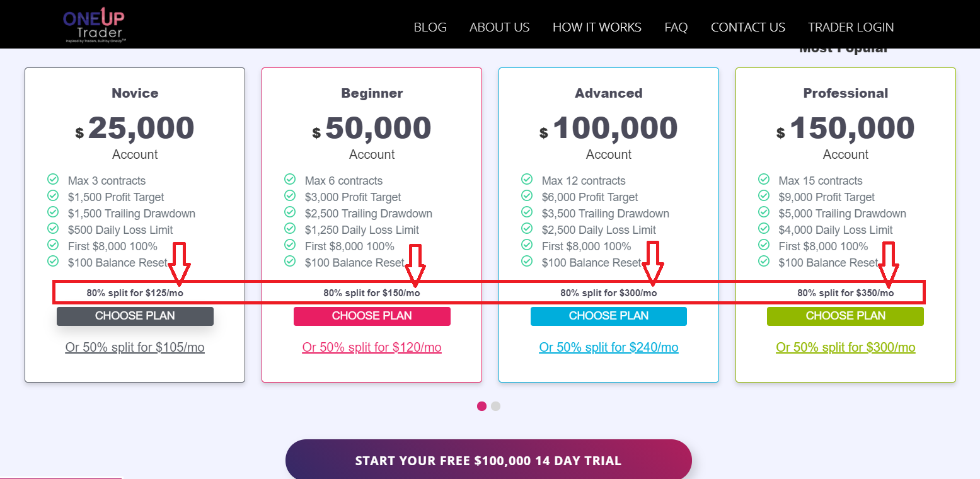Image resolution: width=980 pixels, height=479 pixels.
Task: Choose the Novice $25,000 plan
Action: [135, 316]
